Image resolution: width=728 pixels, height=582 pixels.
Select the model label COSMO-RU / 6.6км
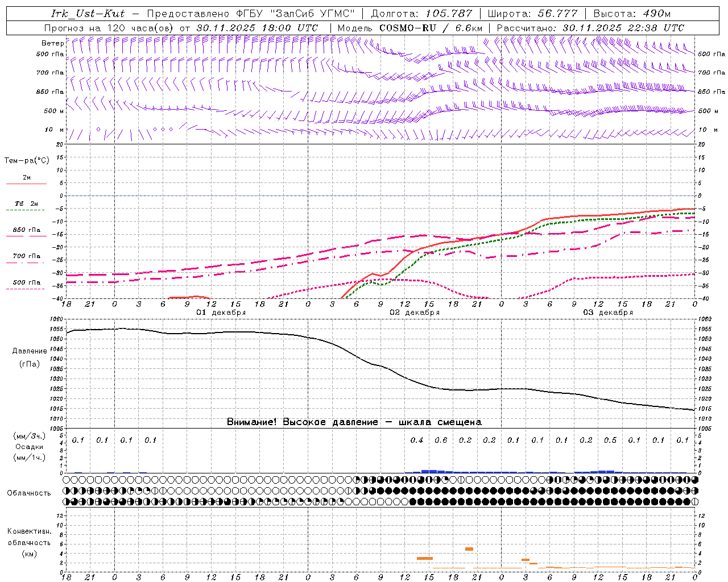(431, 28)
